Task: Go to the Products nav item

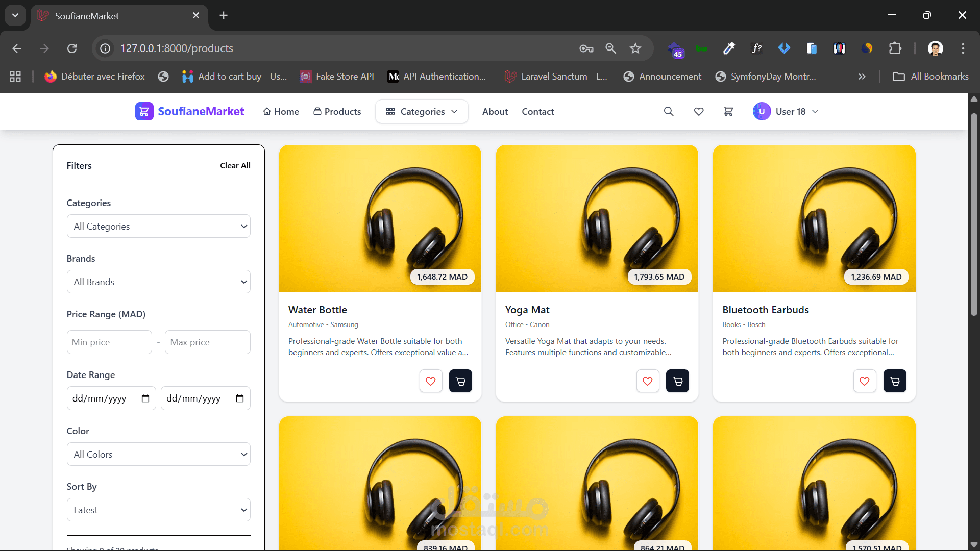Action: [x=337, y=111]
